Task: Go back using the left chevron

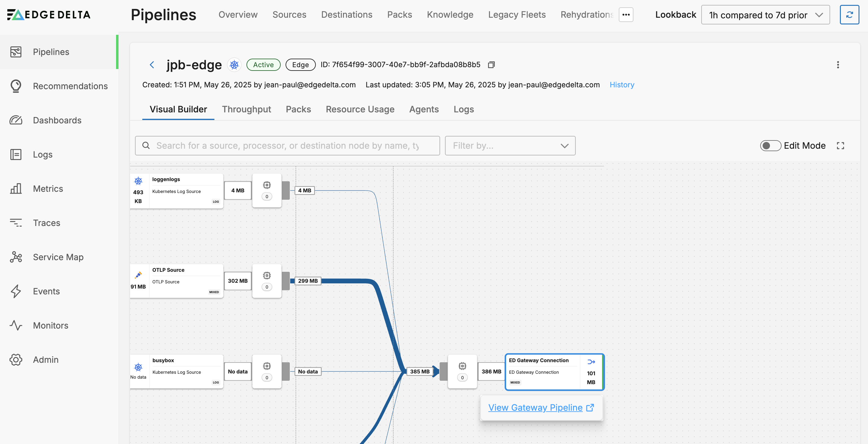Action: [152, 65]
